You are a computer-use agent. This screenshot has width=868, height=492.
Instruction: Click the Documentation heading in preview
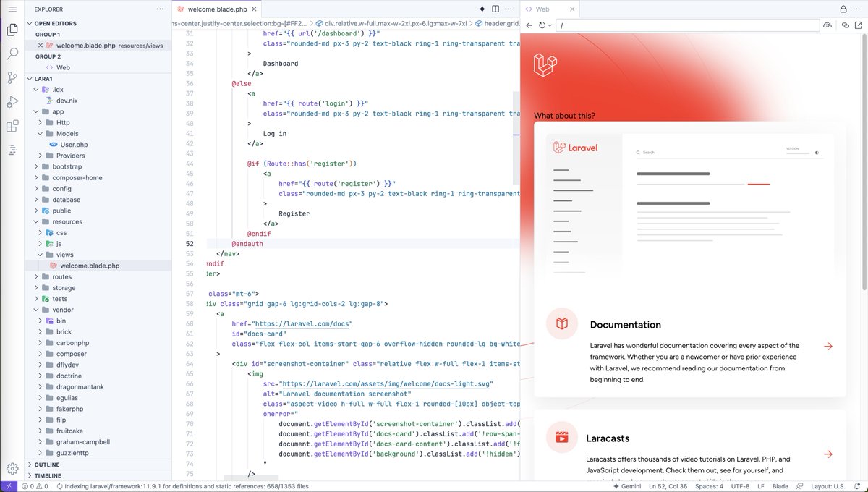[626, 325]
